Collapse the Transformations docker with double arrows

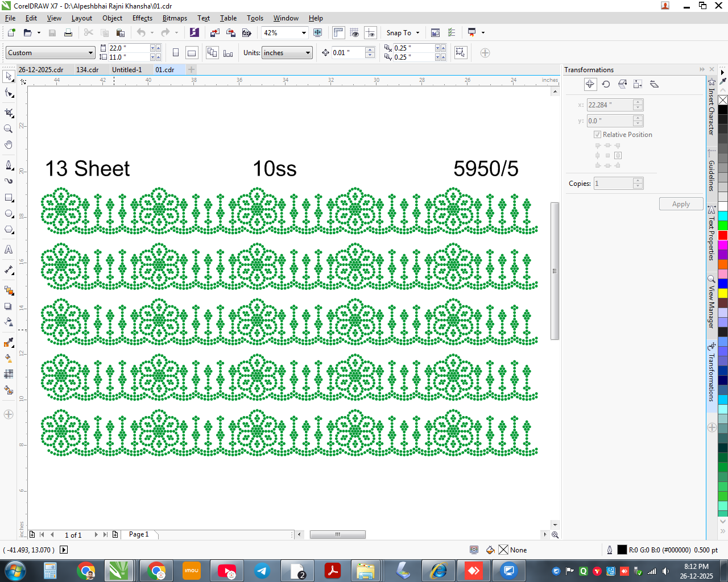point(702,69)
